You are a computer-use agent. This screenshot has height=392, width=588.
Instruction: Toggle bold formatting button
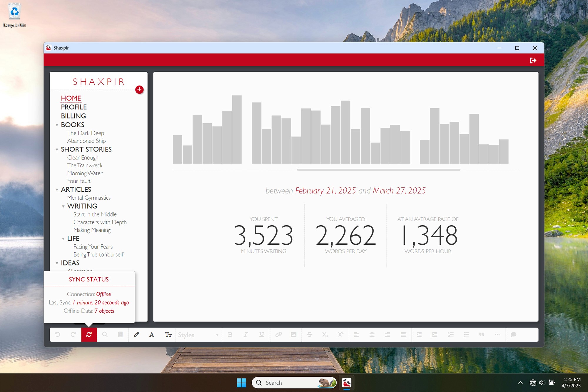[230, 334]
